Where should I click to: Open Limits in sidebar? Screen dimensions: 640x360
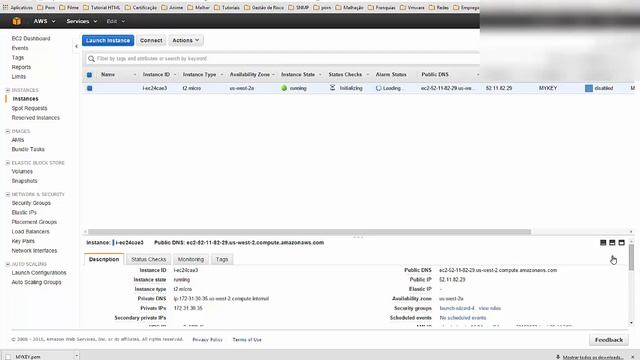point(19,77)
